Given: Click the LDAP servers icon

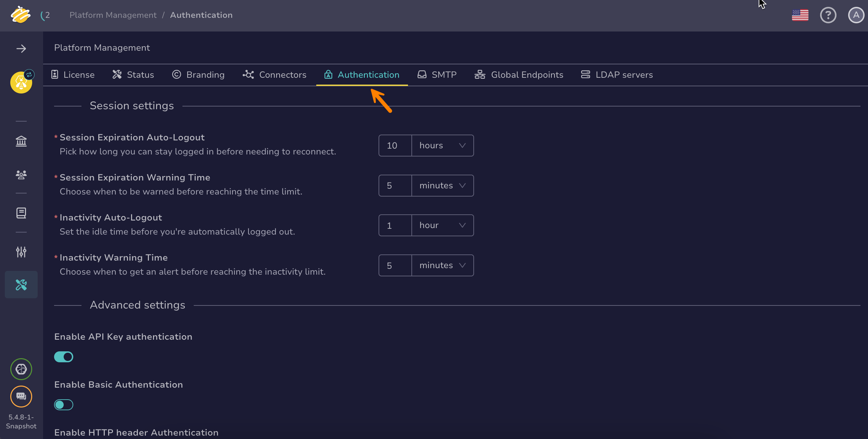Looking at the screenshot, I should point(586,74).
